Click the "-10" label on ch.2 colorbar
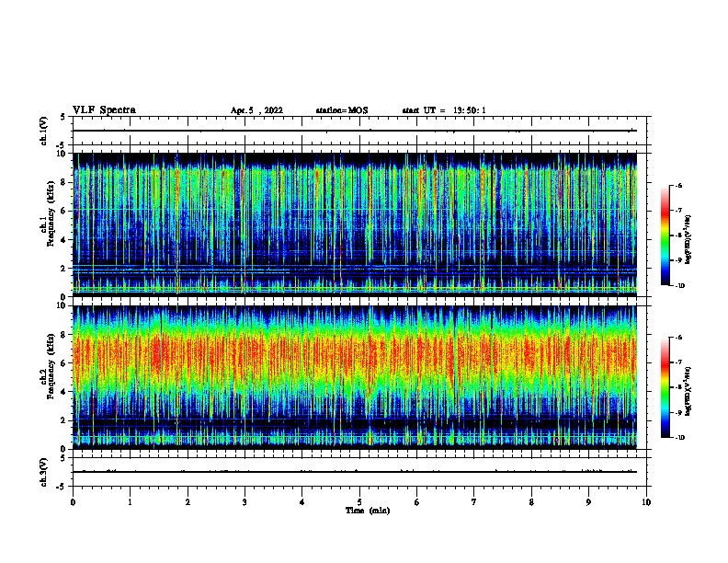The image size is (728, 563). click(679, 438)
